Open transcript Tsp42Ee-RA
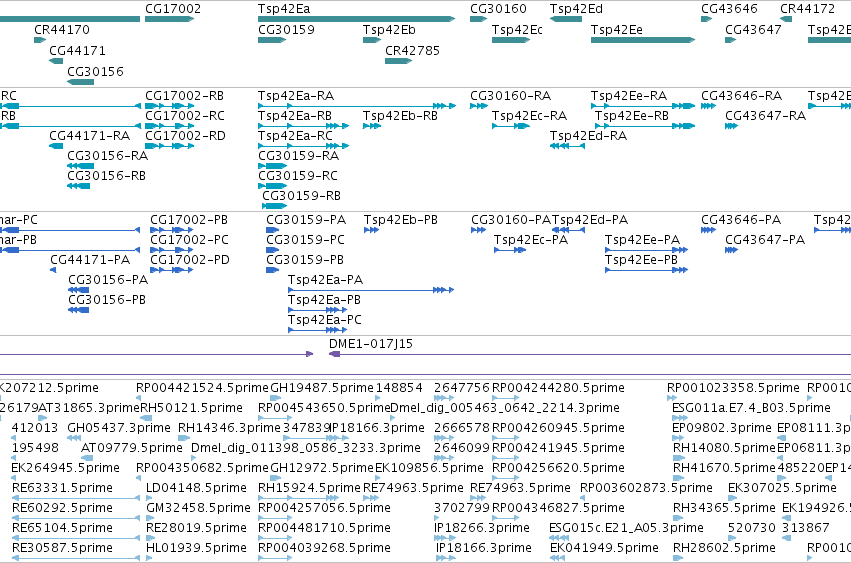 (x=628, y=96)
